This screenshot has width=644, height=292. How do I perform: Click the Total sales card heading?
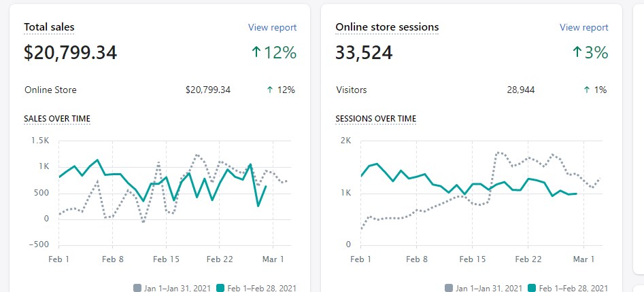(x=49, y=27)
